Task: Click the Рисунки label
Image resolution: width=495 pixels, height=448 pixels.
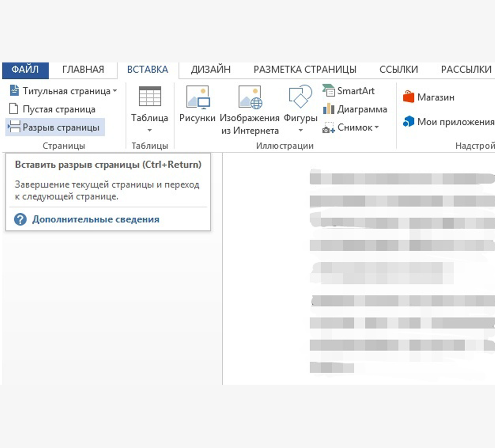Action: tap(197, 118)
